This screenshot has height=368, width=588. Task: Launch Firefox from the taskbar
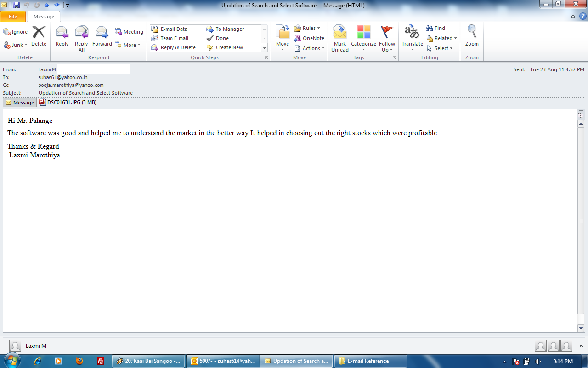[x=79, y=361]
